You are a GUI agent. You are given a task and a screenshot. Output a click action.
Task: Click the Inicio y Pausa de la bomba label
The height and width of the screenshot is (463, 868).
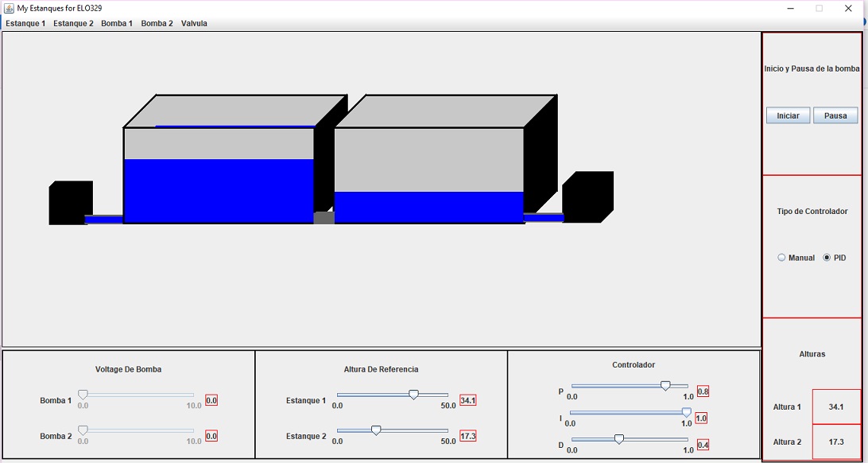[812, 68]
